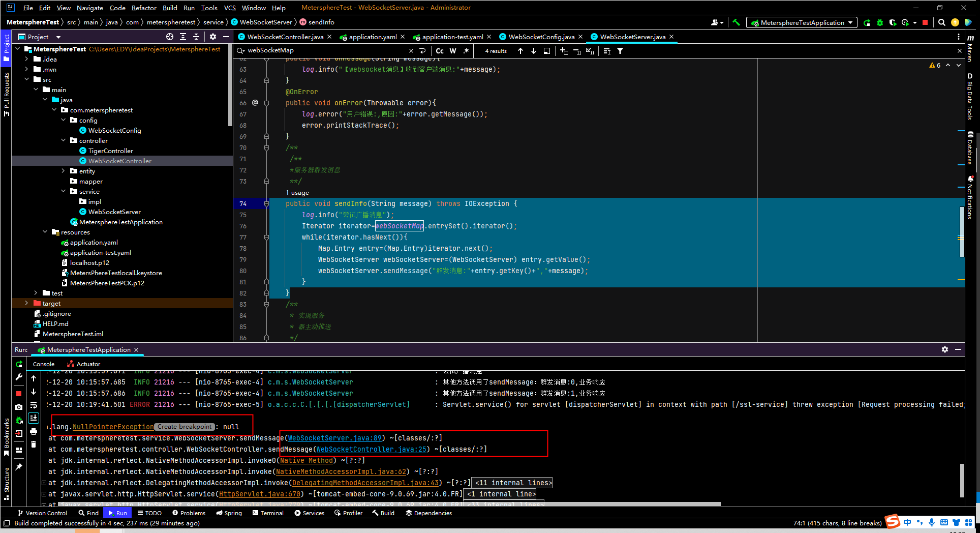
Task: Toggle Match Case (Cc) in search bar
Action: 440,51
